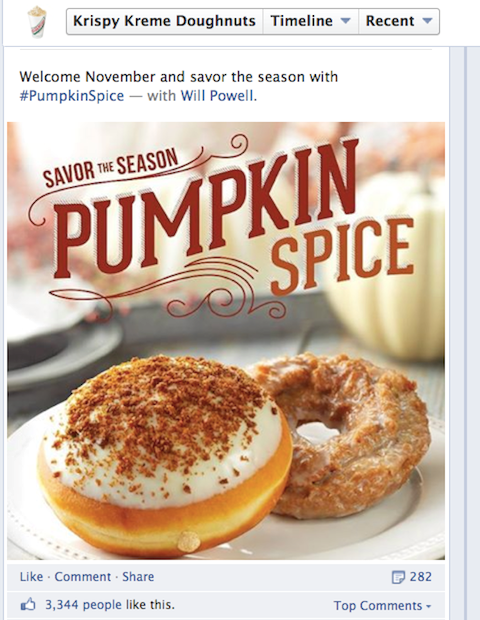Viewport: 480px width, 620px height.
Task: Click the thumbs-up likes icon
Action: pyautogui.click(x=28, y=605)
